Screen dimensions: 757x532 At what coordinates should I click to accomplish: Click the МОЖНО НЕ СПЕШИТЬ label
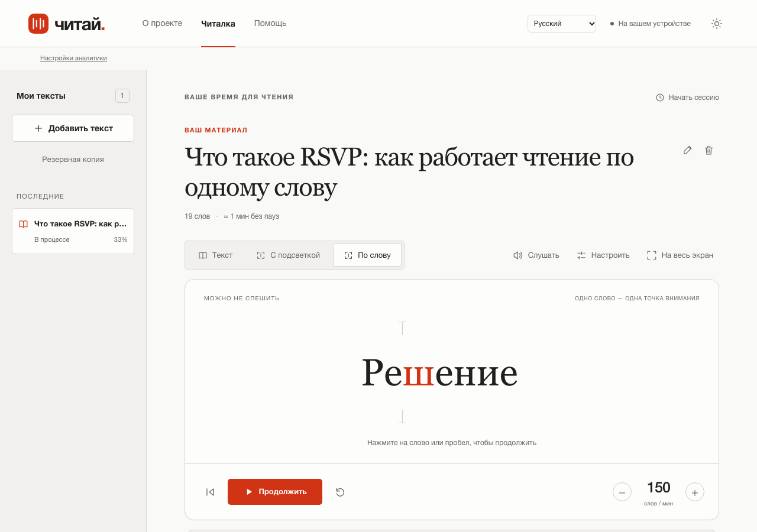[x=241, y=299]
